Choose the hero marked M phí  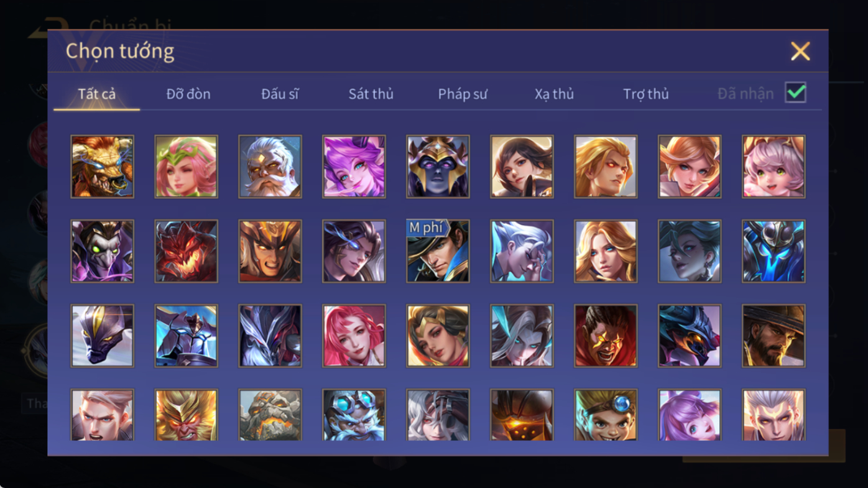click(438, 251)
